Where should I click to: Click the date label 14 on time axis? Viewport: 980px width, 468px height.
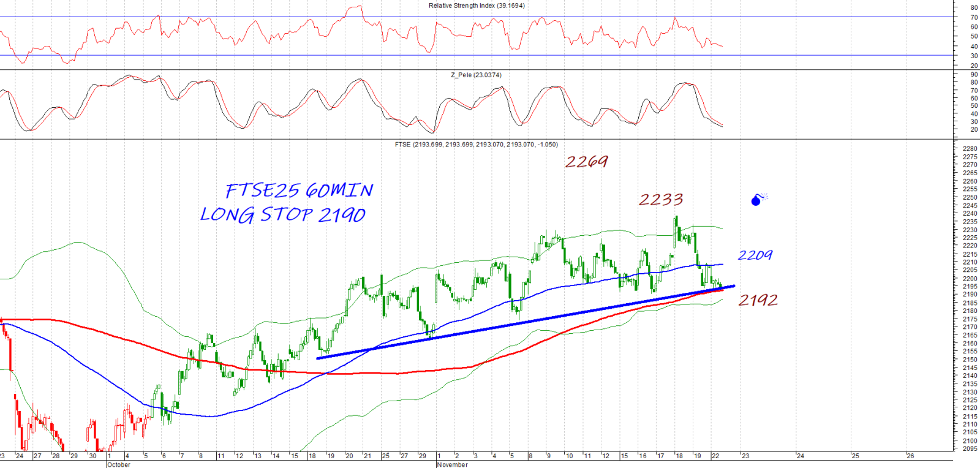[276, 456]
